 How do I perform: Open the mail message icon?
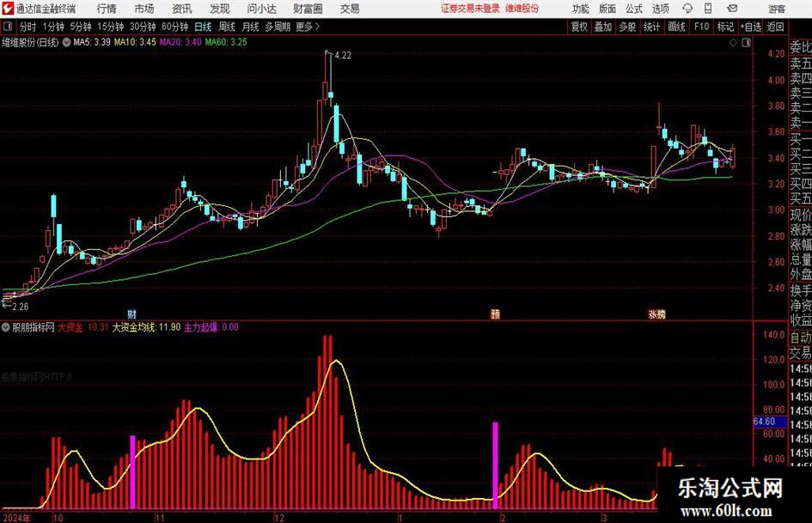[732, 9]
